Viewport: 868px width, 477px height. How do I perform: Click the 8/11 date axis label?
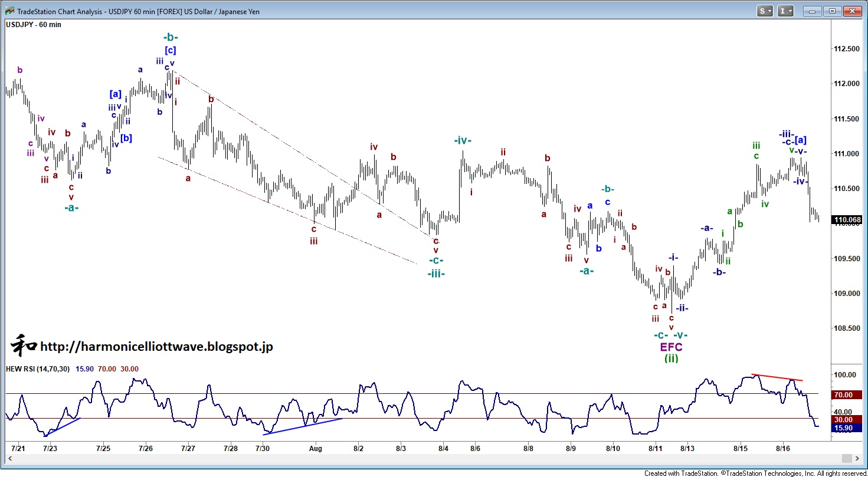click(x=655, y=449)
